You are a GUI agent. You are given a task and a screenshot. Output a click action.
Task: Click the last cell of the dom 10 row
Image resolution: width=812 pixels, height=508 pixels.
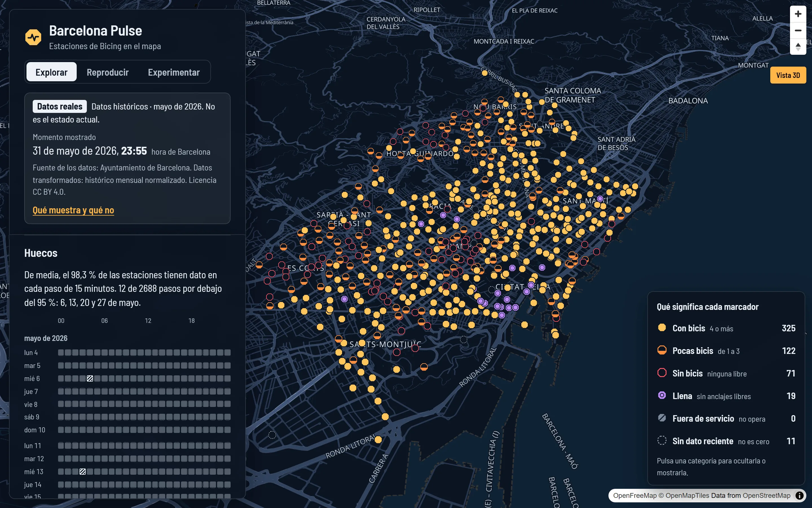[228, 430]
